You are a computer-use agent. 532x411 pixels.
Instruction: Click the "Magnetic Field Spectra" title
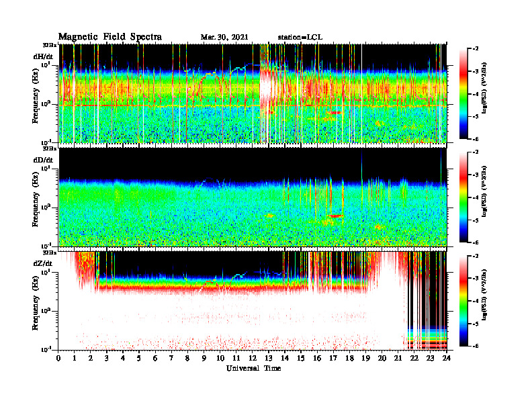109,37
